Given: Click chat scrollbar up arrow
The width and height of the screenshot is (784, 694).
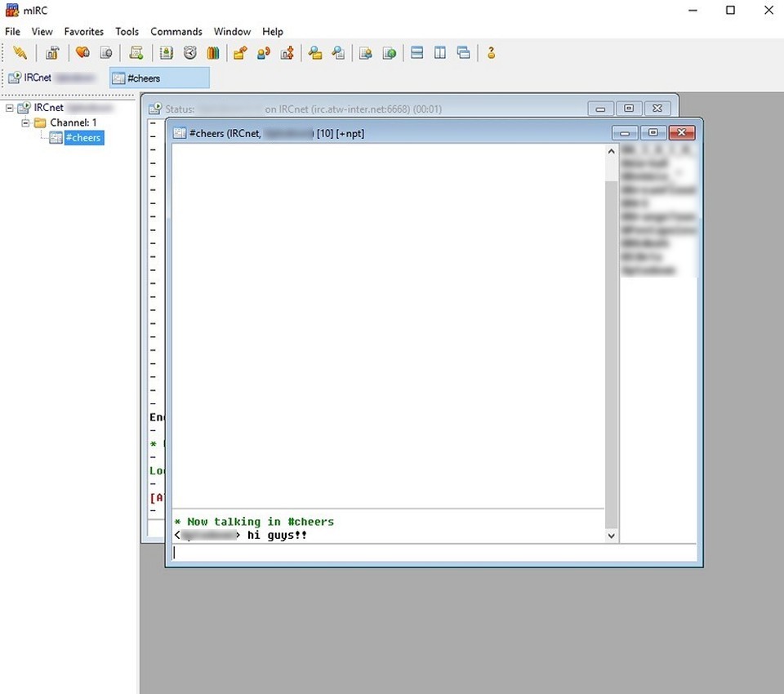Looking at the screenshot, I should [611, 151].
